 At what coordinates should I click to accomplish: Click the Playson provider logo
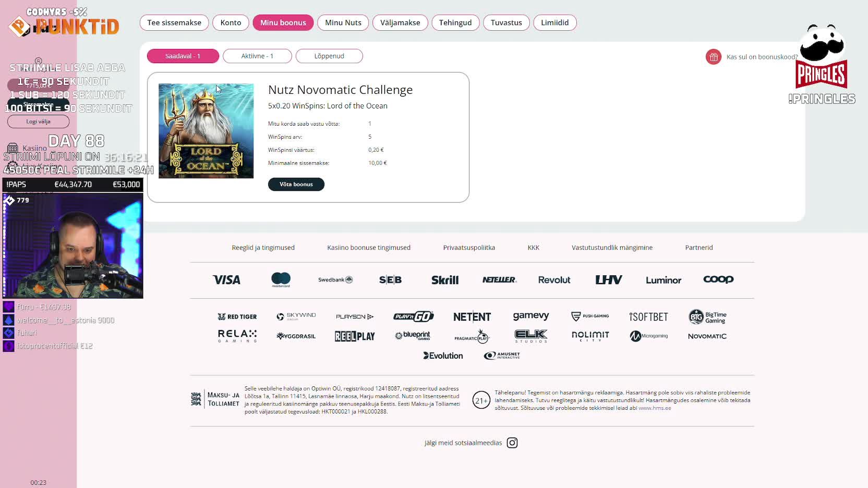point(355,316)
